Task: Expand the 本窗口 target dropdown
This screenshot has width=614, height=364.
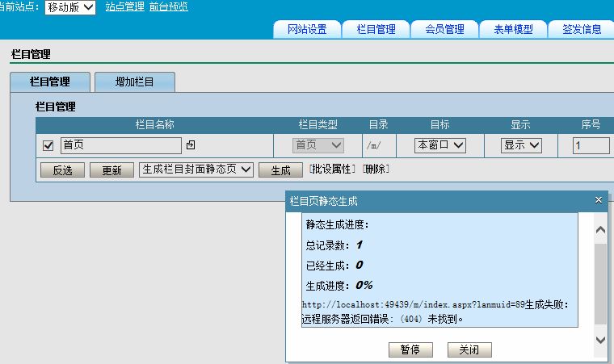Action: click(x=440, y=145)
